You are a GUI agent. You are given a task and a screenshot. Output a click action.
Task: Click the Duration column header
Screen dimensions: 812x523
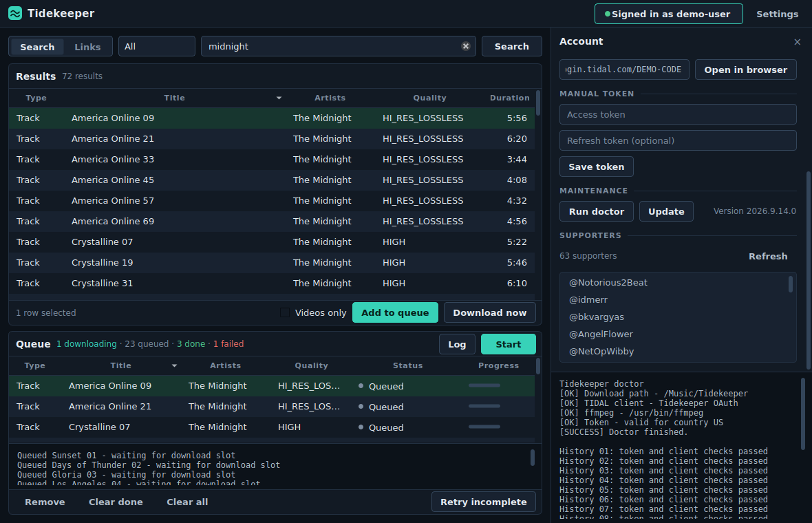point(510,98)
